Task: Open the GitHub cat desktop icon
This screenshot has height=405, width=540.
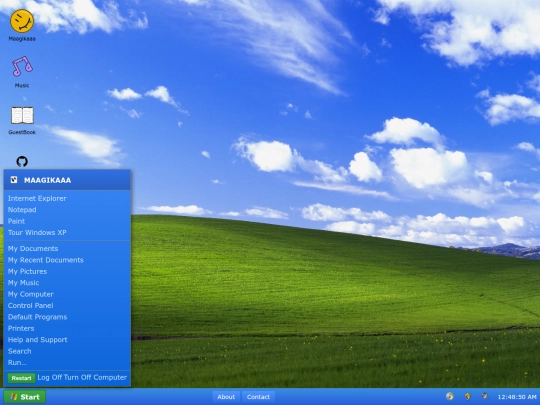Action: [22, 162]
